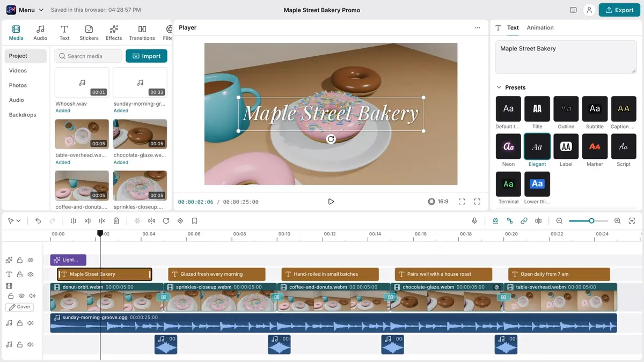Viewport: 644px width, 362px height.
Task: Undo the last edit in timeline toolbar
Action: tap(38, 220)
